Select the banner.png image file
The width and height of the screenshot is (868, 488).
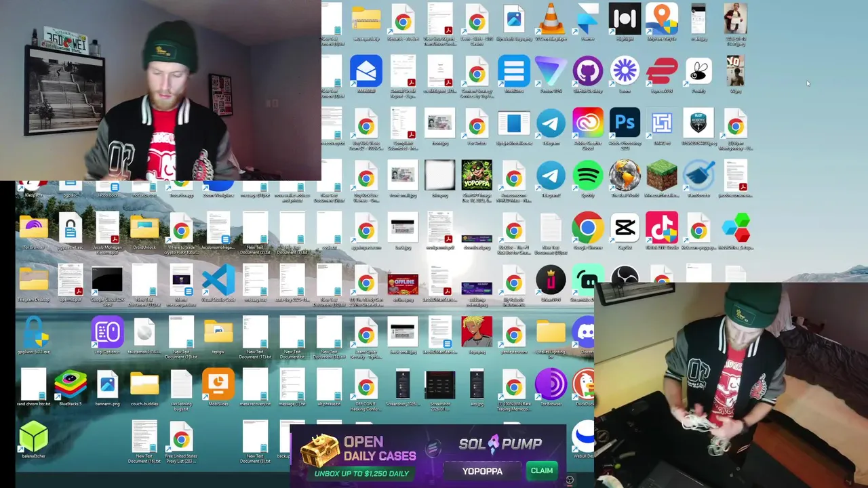[107, 385]
